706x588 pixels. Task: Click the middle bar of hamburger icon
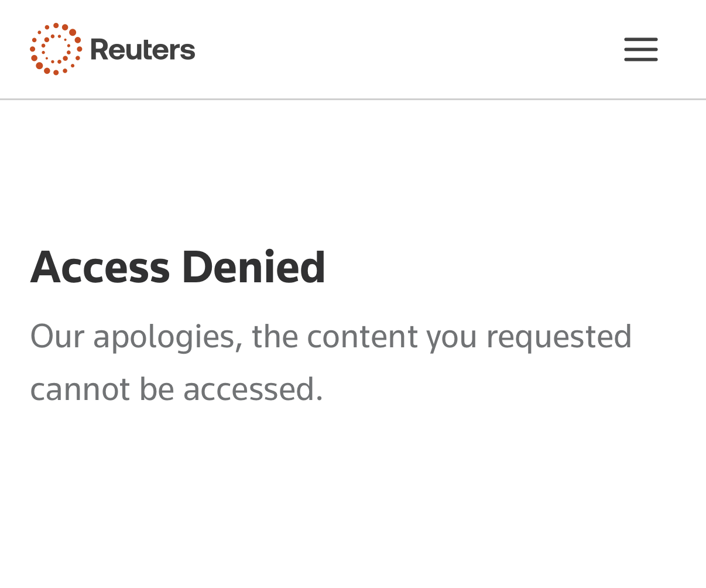click(640, 49)
